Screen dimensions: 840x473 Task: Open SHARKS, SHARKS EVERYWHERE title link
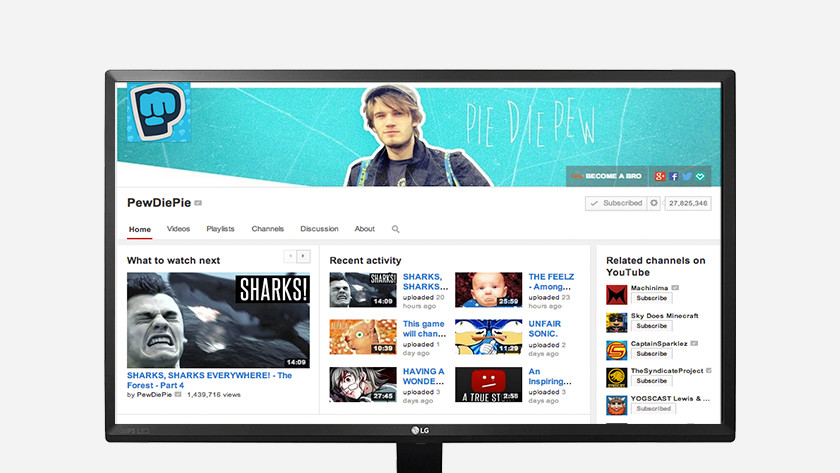[x=209, y=380]
